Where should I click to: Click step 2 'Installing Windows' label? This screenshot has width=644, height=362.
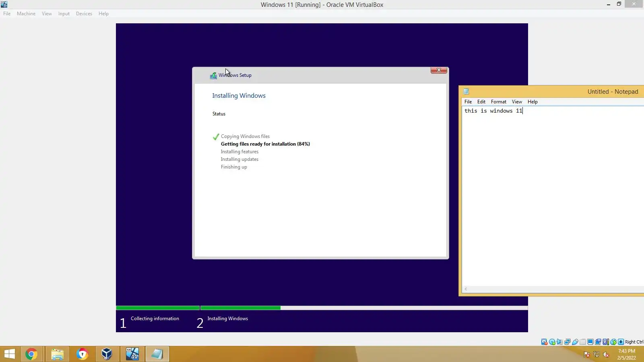coord(227,319)
